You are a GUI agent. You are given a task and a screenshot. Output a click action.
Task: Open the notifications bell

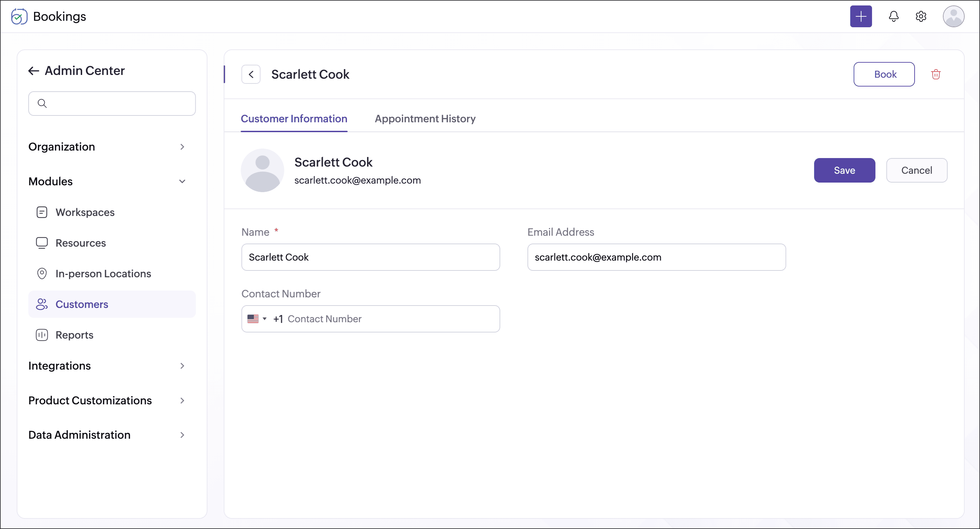[893, 16]
